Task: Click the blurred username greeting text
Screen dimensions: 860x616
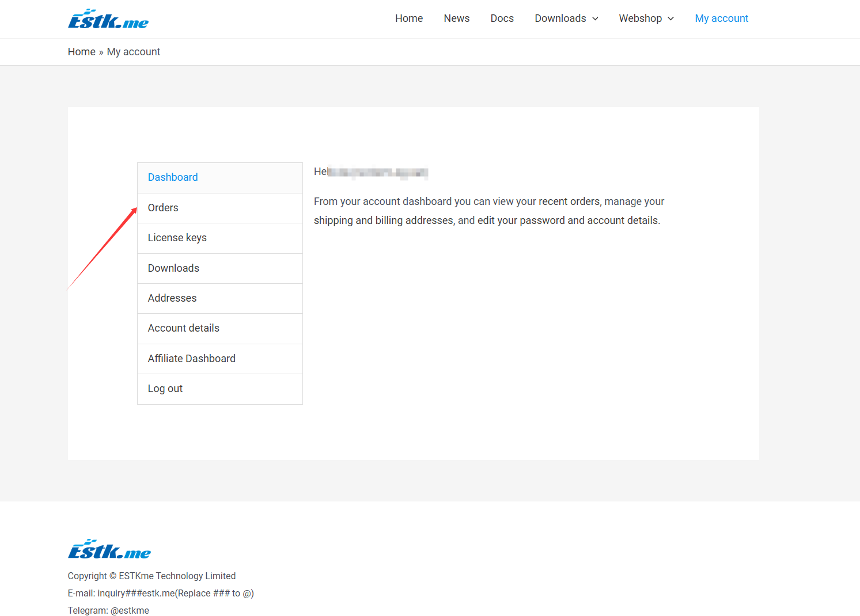Action: (377, 172)
